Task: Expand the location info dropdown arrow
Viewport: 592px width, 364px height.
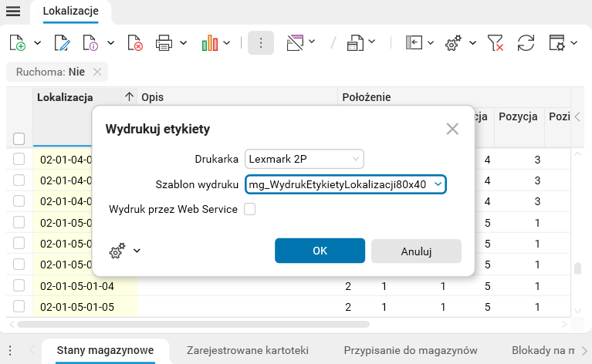Action: (x=110, y=43)
